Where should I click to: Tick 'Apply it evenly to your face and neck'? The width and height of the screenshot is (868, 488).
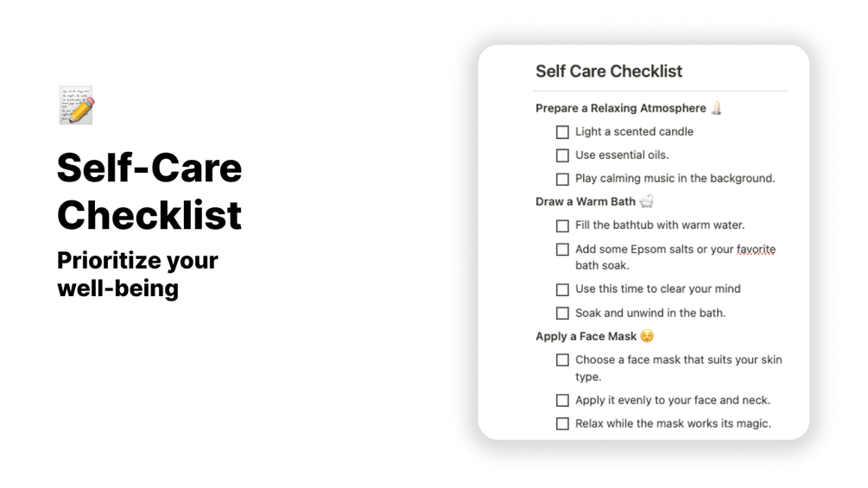562,400
